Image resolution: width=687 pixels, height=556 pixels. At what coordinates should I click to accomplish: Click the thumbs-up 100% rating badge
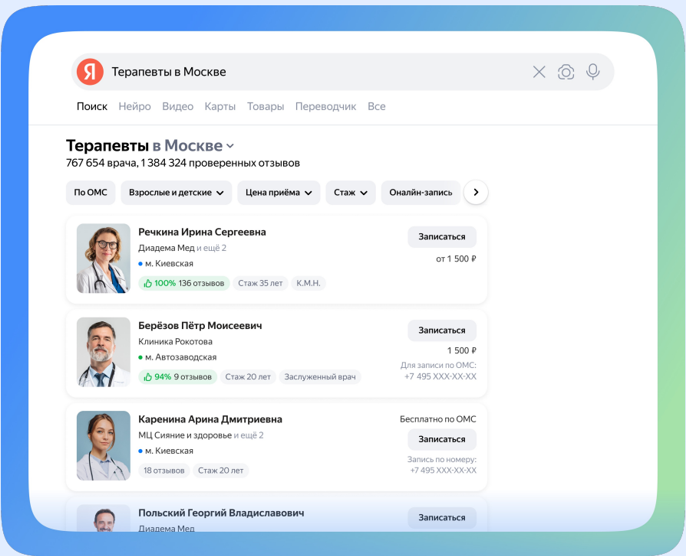coord(184,283)
